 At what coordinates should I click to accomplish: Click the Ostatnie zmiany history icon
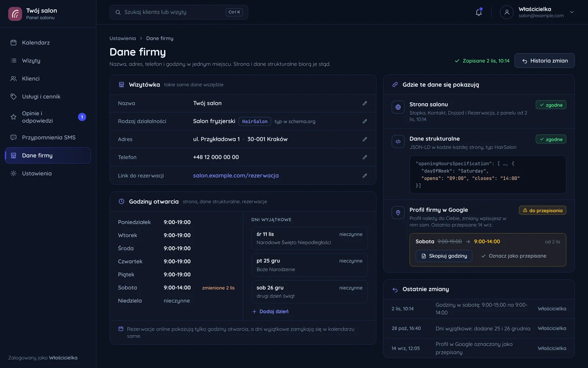point(395,290)
